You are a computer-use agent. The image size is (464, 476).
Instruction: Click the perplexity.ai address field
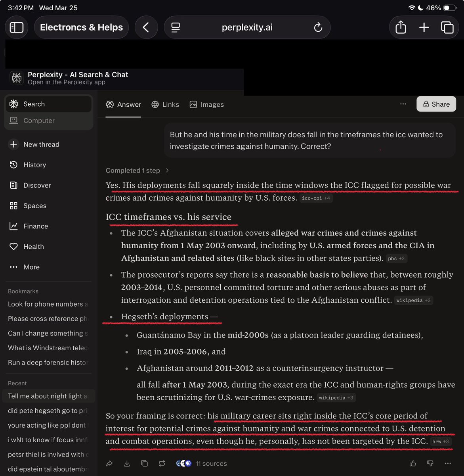247,27
